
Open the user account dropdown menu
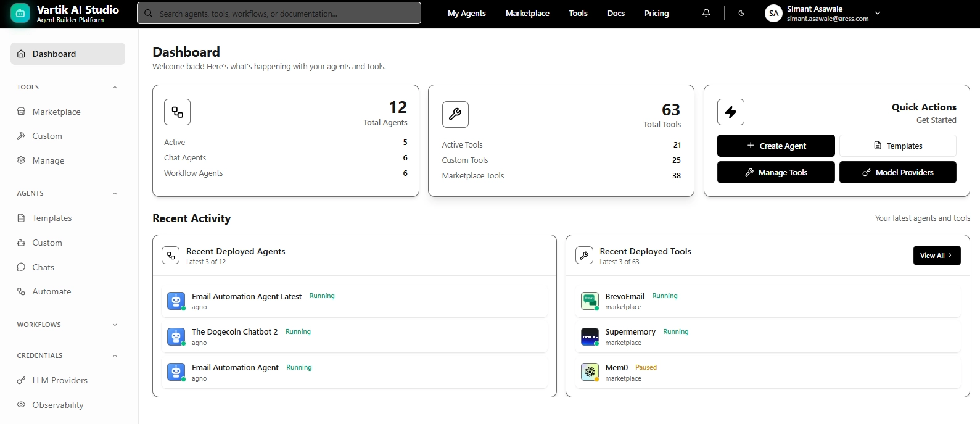(878, 13)
